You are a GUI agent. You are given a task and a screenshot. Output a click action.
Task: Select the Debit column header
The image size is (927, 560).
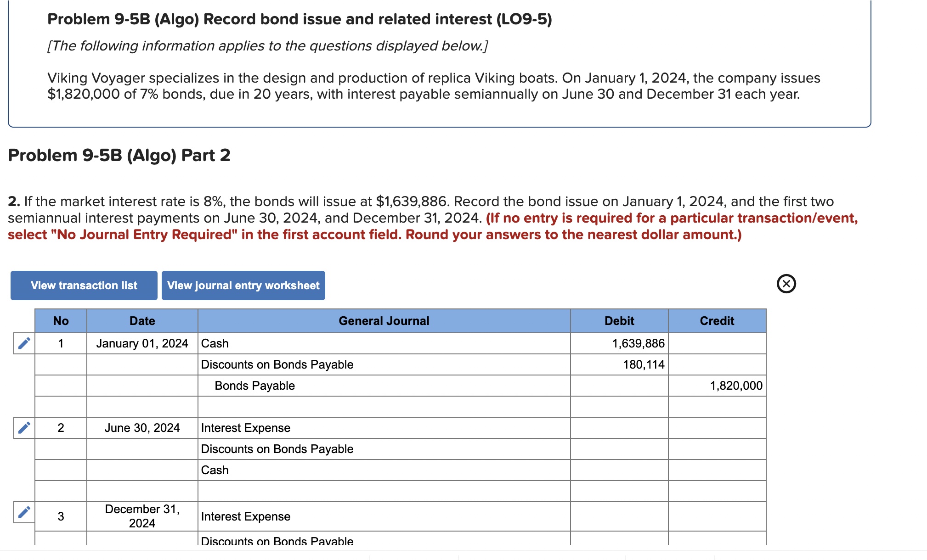tap(619, 320)
